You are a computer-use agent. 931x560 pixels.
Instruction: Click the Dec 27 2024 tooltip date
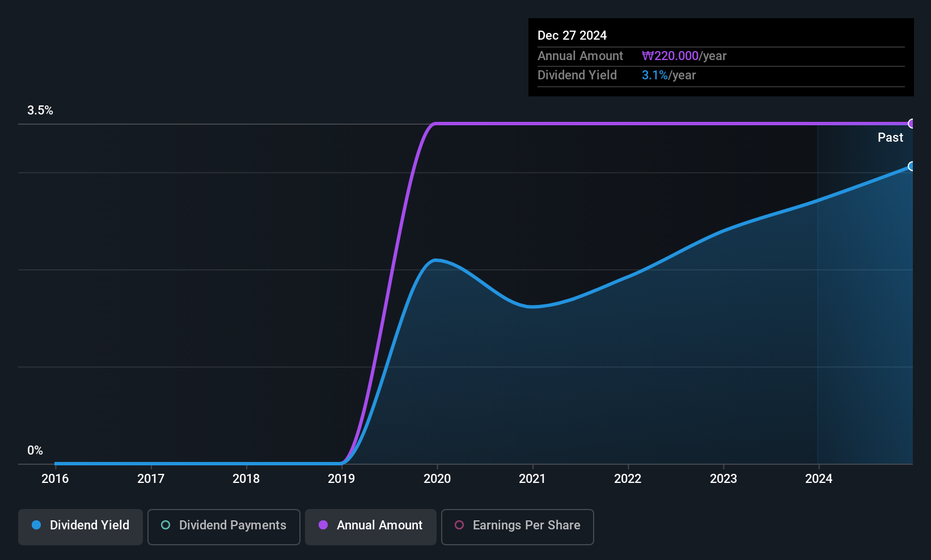coord(572,36)
